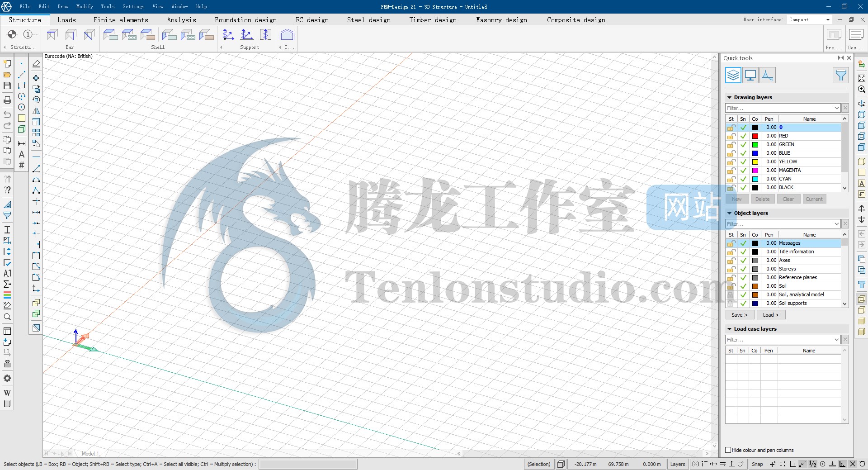Image resolution: width=868 pixels, height=470 pixels.
Task: Select the Draw circle tool
Action: (x=22, y=107)
